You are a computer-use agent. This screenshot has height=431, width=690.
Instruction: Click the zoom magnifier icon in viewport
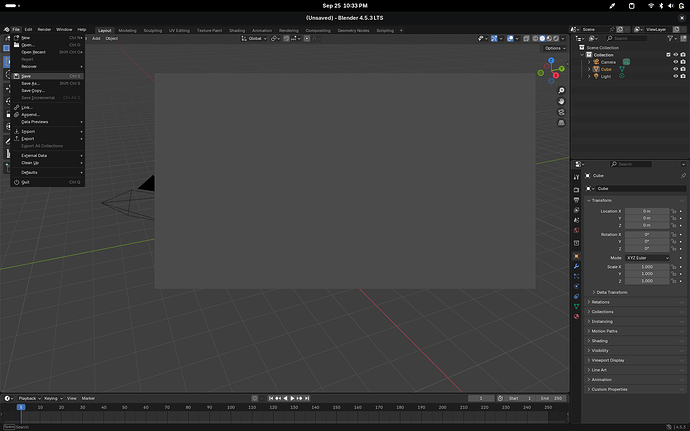[x=561, y=92]
